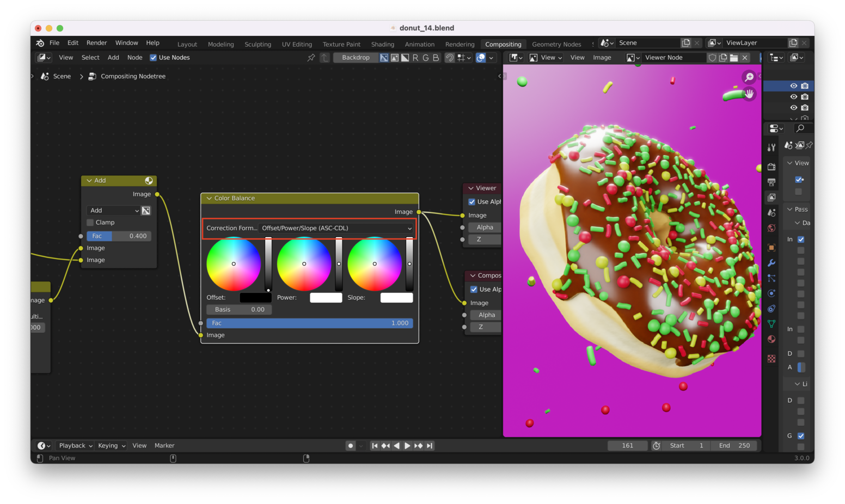This screenshot has width=845, height=504.
Task: Collapse the Color Balance node header
Action: tap(210, 198)
